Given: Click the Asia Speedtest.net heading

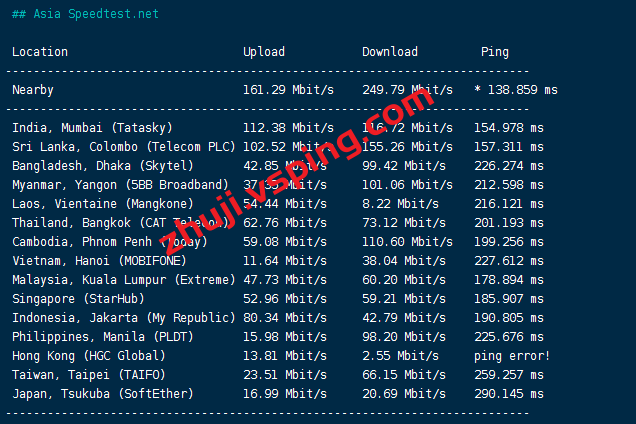Looking at the screenshot, I should [x=85, y=14].
